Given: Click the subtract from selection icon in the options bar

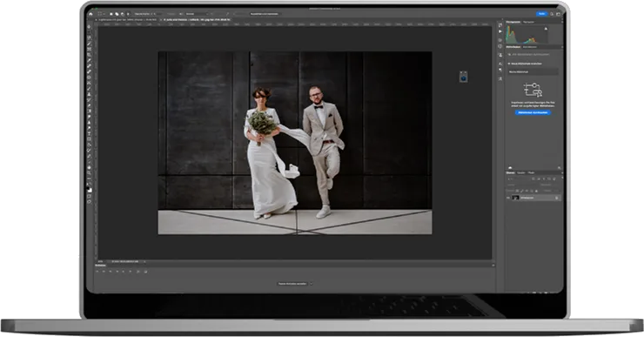Looking at the screenshot, I should pos(123,14).
